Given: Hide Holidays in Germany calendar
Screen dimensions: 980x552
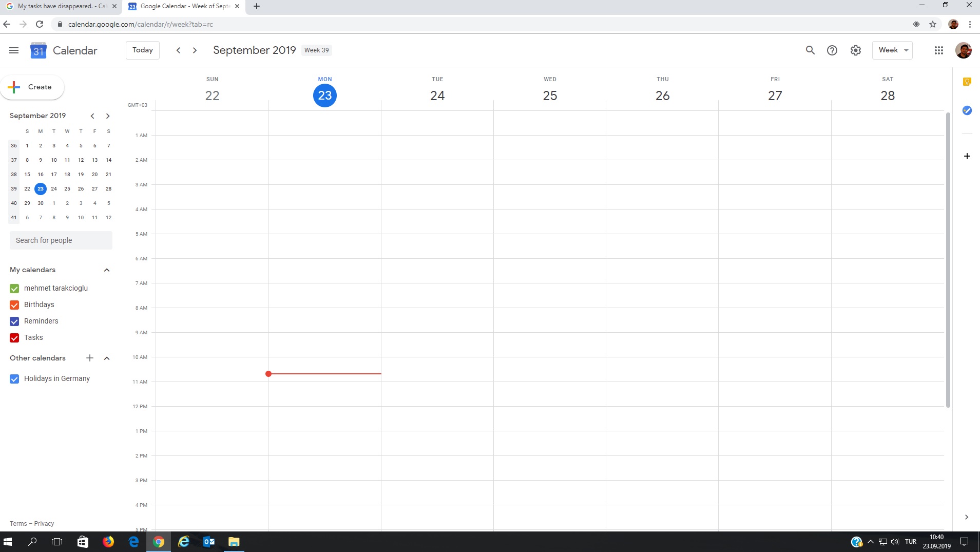Looking at the screenshot, I should tap(13, 379).
